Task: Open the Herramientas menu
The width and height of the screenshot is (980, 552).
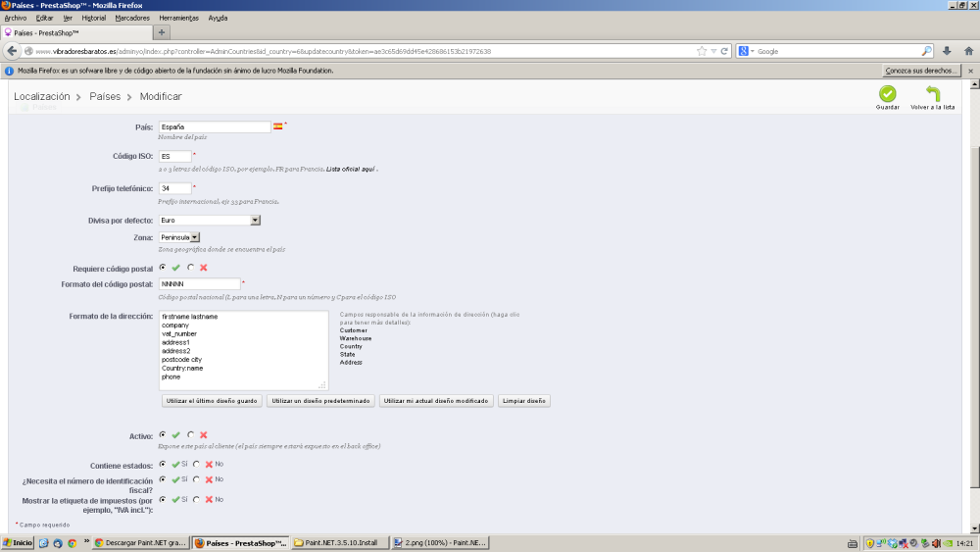Action: 178,18
